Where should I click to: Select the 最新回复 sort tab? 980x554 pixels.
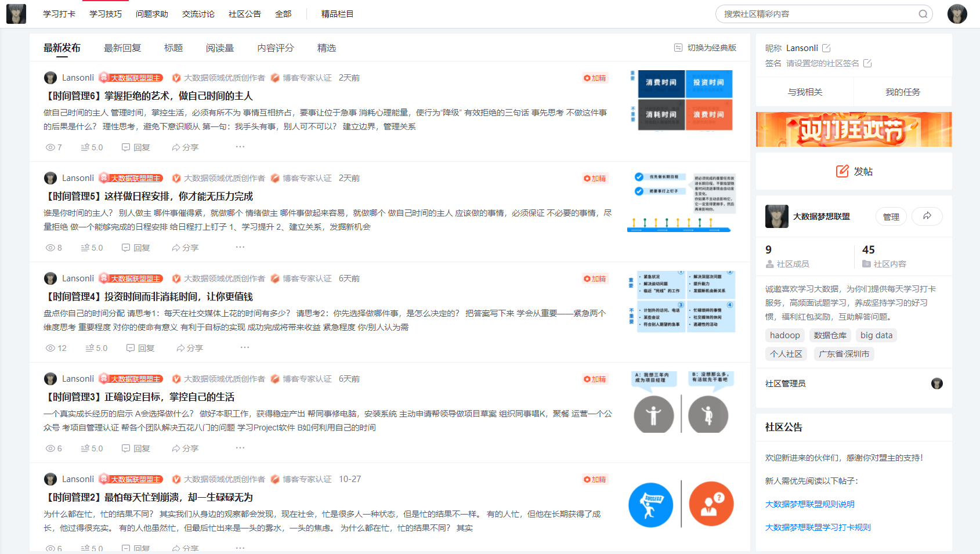(x=122, y=48)
